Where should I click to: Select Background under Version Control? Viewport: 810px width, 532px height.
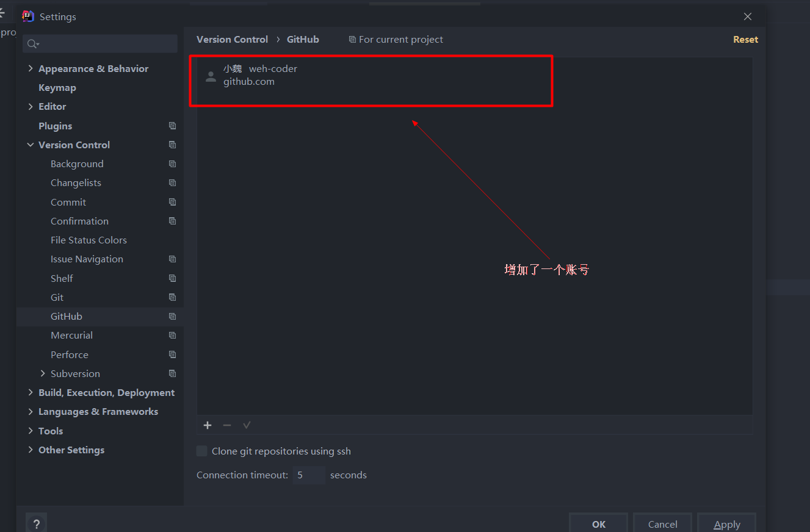tap(77, 164)
